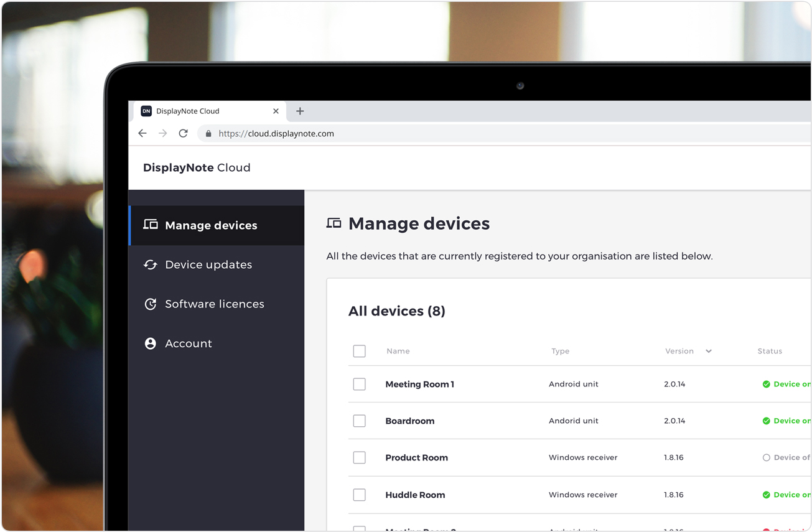The width and height of the screenshot is (812, 532).
Task: Click the DN favicon on the tab
Action: pyautogui.click(x=146, y=111)
